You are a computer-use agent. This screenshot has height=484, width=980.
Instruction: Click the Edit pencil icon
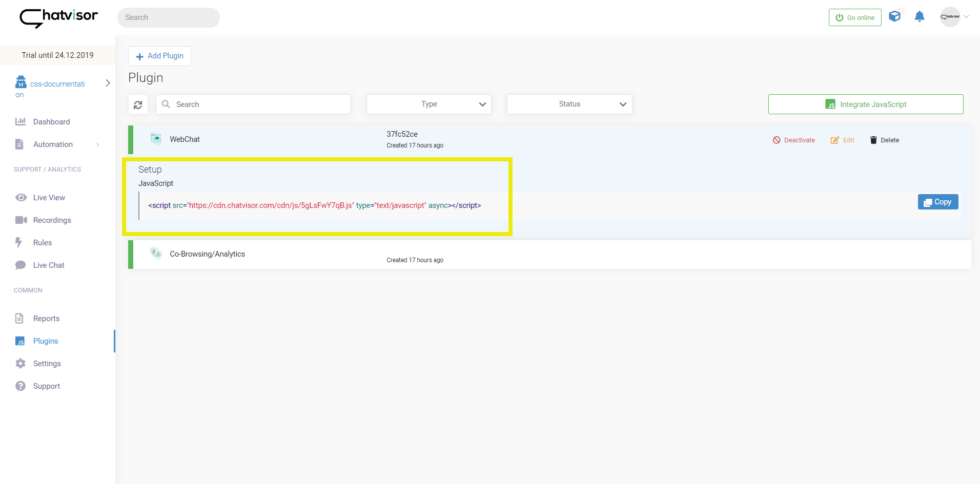pyautogui.click(x=835, y=140)
